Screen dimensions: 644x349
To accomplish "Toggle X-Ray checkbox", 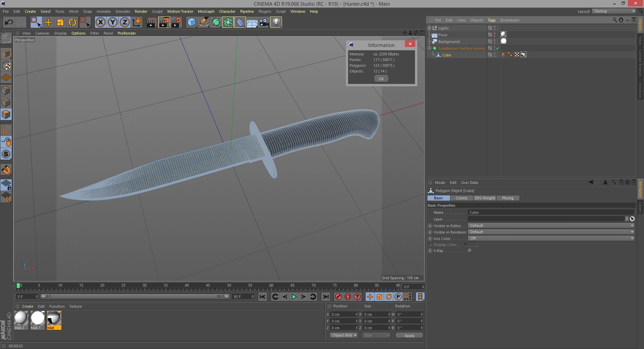I will click(470, 251).
